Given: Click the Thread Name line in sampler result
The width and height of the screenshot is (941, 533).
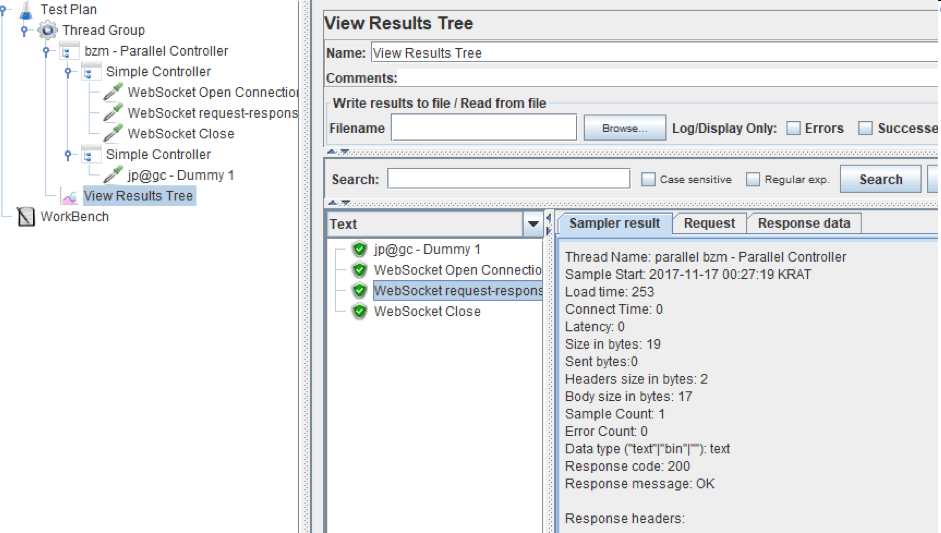Looking at the screenshot, I should [705, 257].
